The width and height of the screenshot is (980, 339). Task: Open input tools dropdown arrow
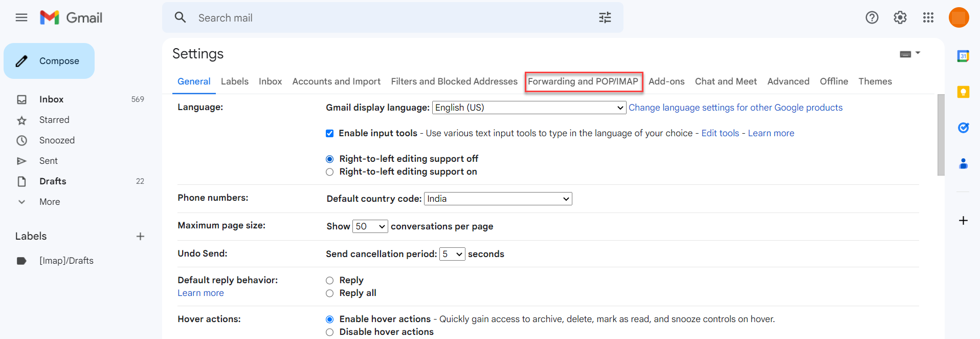pyautogui.click(x=918, y=53)
